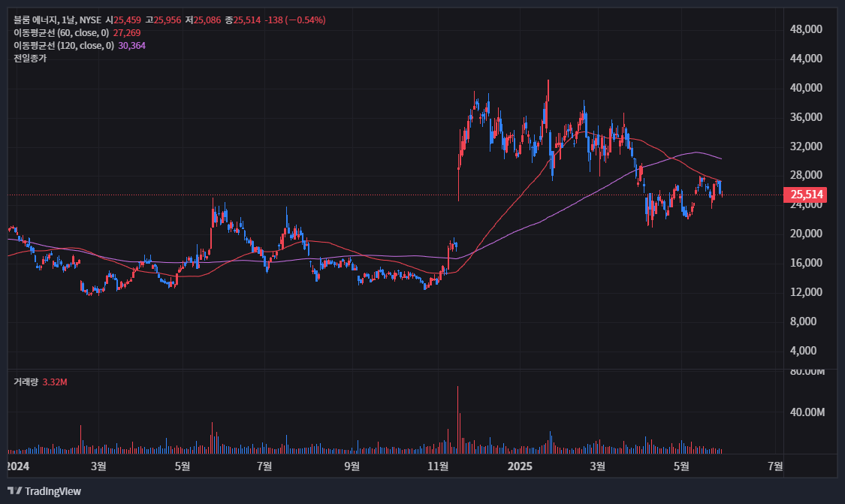Click the 40,000 price axis label
The width and height of the screenshot is (845, 504).
pos(806,87)
